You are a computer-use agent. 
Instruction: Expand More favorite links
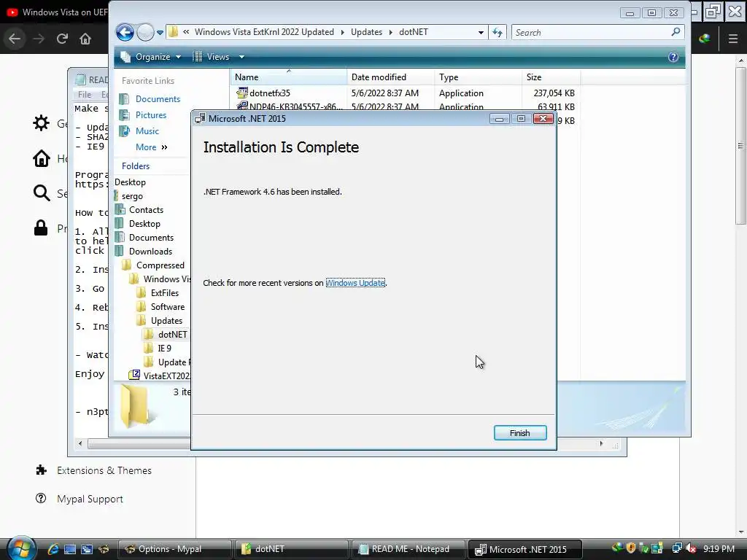click(x=152, y=147)
